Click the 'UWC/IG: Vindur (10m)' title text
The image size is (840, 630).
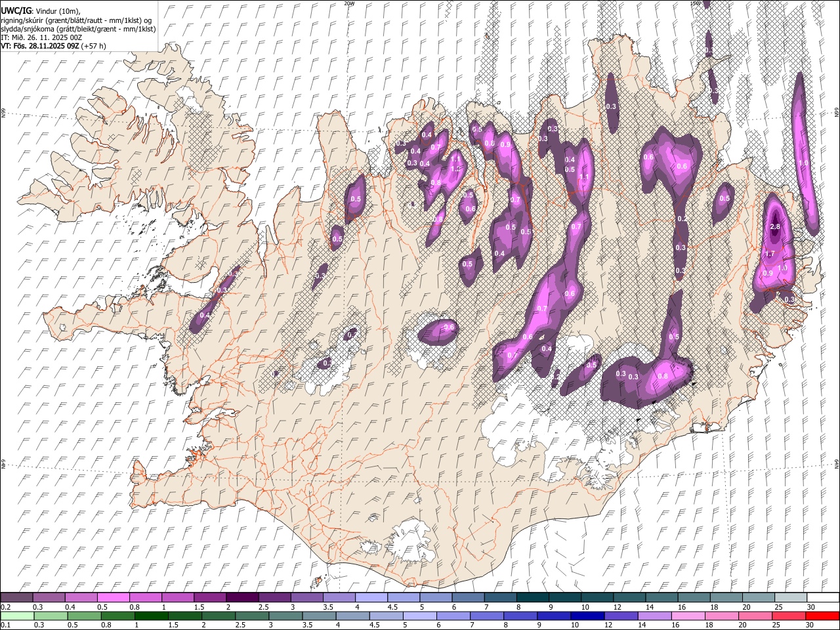41,12
